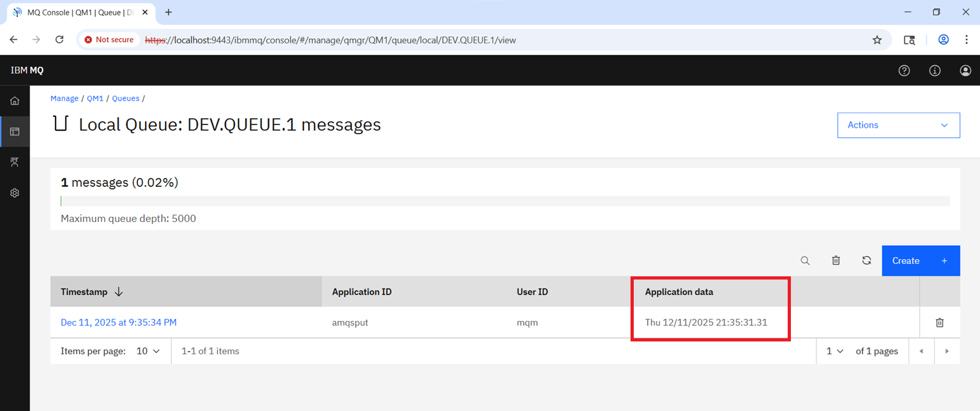Click the Application ID column header
The image size is (980, 411).
click(x=362, y=292)
